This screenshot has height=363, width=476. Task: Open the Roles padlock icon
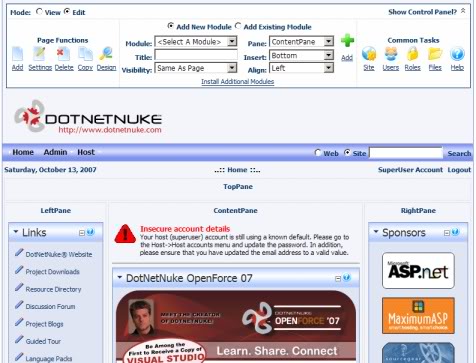[413, 54]
